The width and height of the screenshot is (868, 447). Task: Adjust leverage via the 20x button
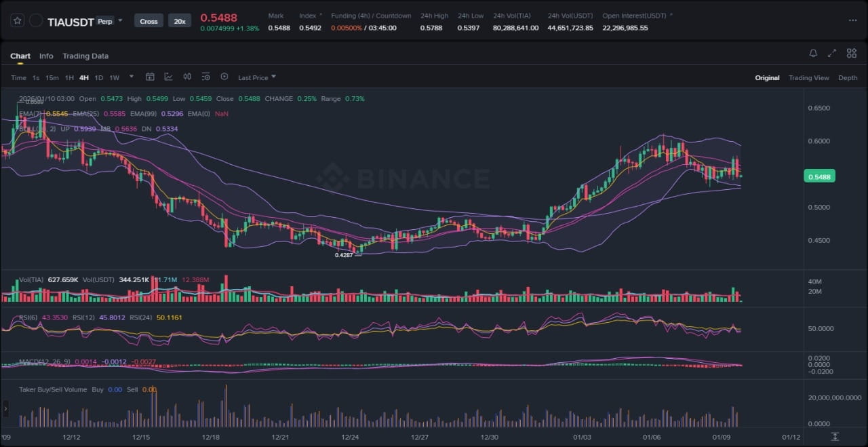[x=180, y=21]
